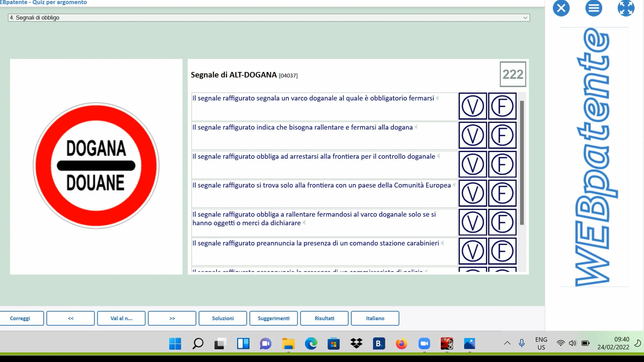Open focus assist moon icon
Viewport: 644px width, 362px height.
638,343
